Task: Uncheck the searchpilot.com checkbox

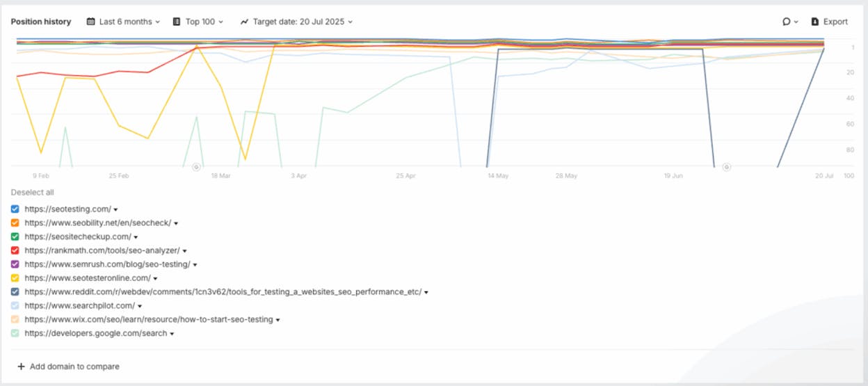Action: point(15,306)
